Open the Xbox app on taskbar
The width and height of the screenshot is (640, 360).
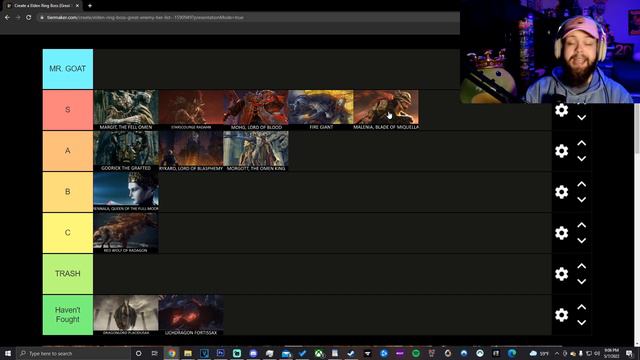coord(319,353)
